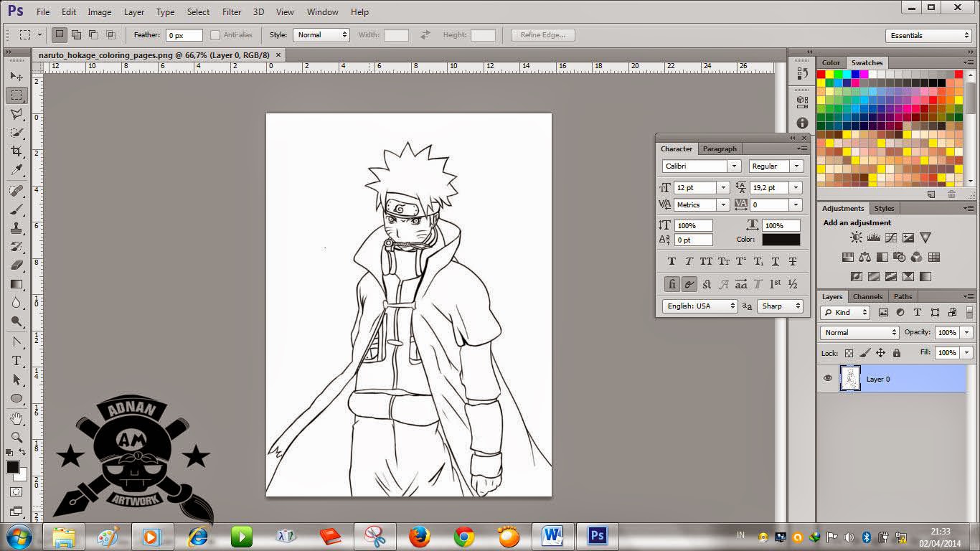The image size is (980, 551).
Task: Open the Sharp anti-aliasing dropdown
Action: click(780, 306)
